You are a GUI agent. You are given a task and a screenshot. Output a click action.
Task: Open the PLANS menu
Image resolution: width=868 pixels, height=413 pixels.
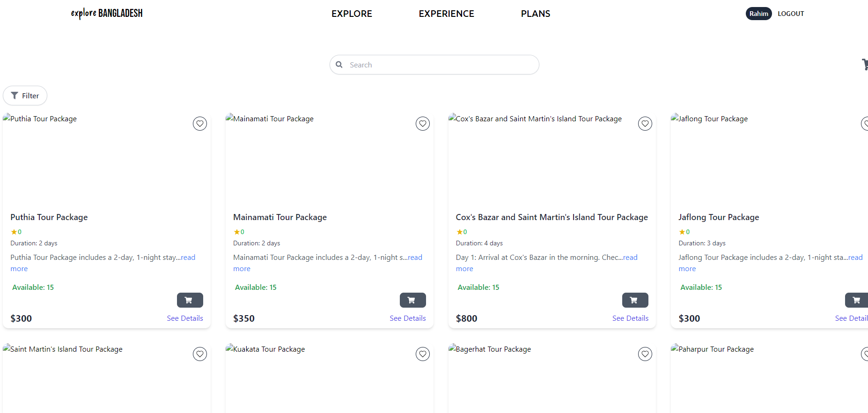535,14
